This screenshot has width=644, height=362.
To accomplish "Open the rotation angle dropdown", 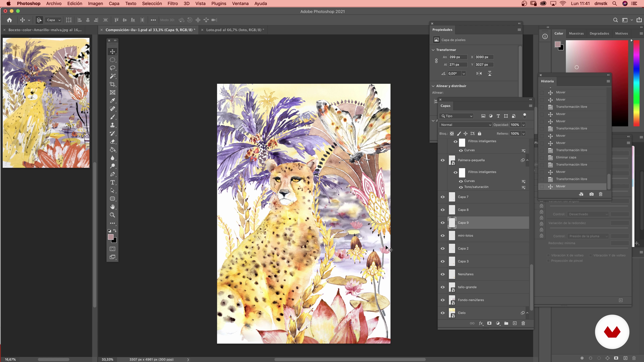I will pos(464,73).
